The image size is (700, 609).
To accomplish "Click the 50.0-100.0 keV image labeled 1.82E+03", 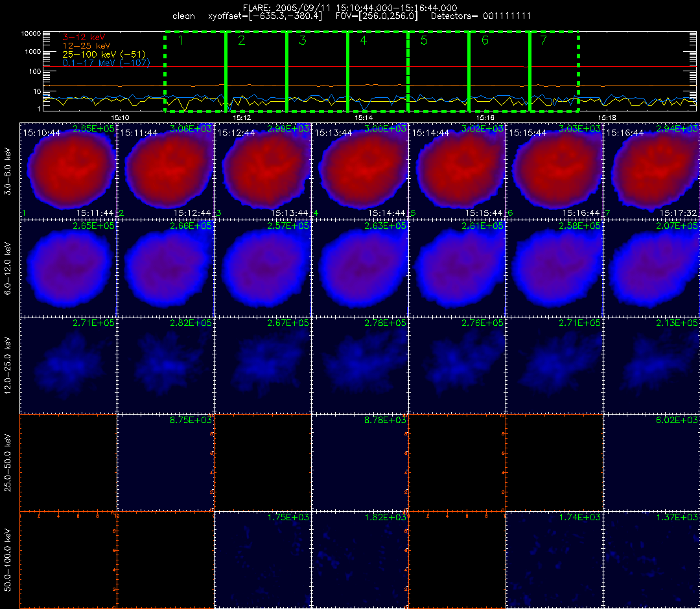I will pos(360,560).
